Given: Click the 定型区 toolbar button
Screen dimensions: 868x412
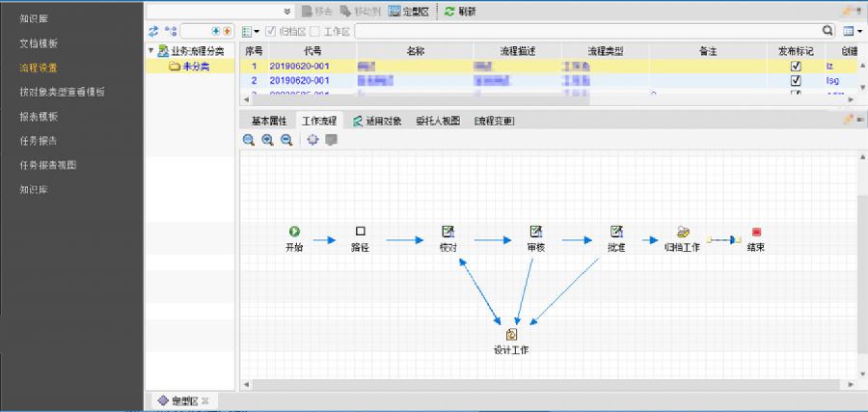Looking at the screenshot, I should [409, 12].
